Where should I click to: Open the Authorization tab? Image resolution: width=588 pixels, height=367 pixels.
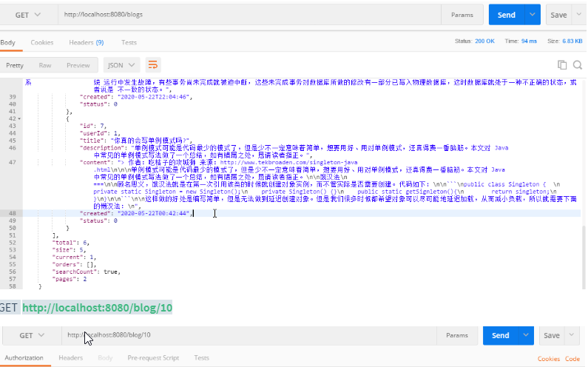[24, 358]
